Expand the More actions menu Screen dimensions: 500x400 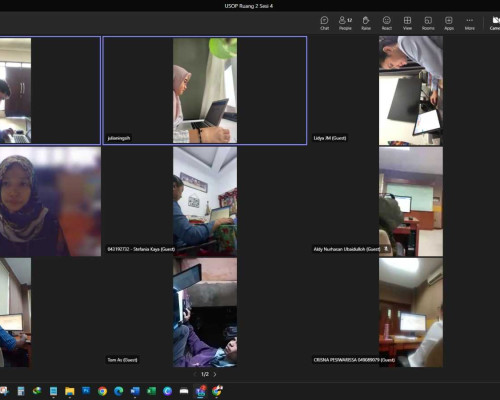coord(470,23)
